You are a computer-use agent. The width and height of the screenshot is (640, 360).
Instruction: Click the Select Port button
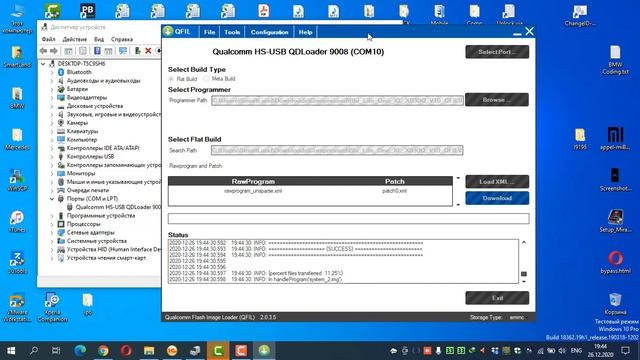click(x=497, y=52)
